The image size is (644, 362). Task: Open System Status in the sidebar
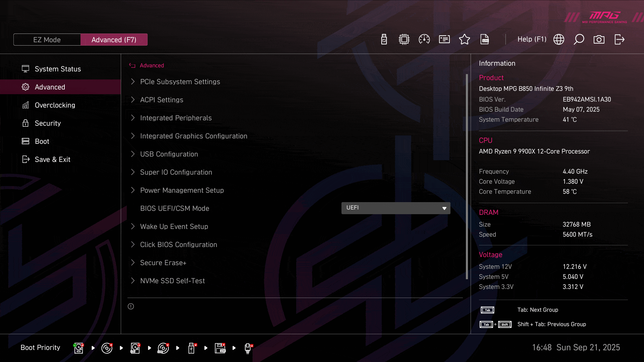[x=60, y=69]
